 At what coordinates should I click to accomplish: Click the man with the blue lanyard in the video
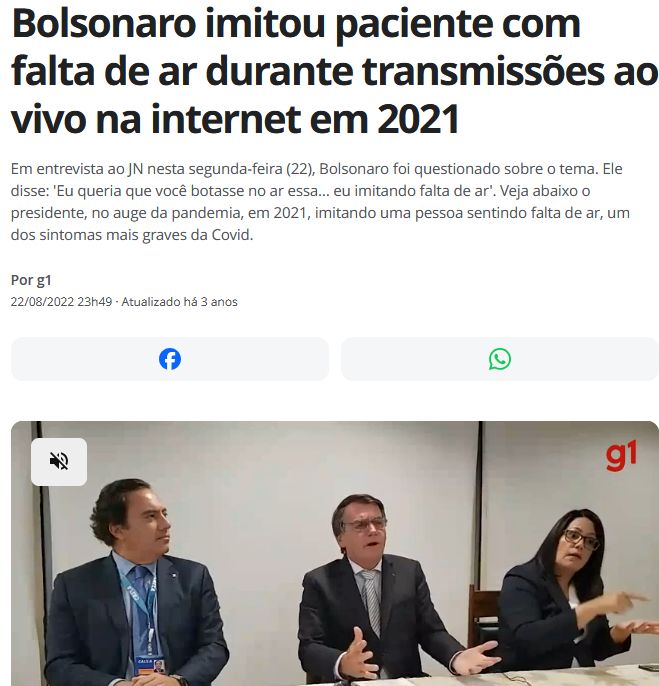[136, 586]
